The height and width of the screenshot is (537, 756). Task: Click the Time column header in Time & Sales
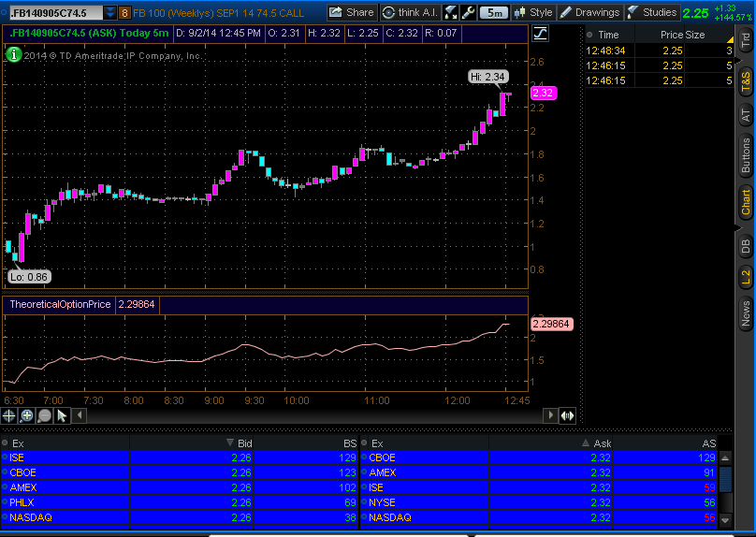click(608, 35)
